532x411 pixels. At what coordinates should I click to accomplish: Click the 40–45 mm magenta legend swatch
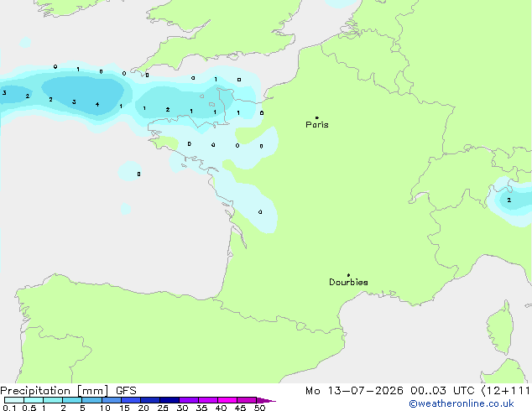227,400
